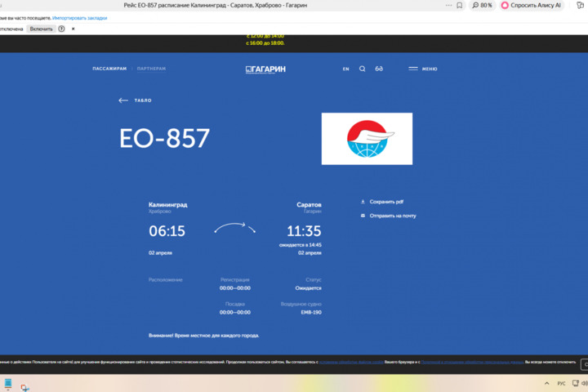588x392 pixels.
Task: Dismiss the browser notification bar with X
Action: (73, 29)
